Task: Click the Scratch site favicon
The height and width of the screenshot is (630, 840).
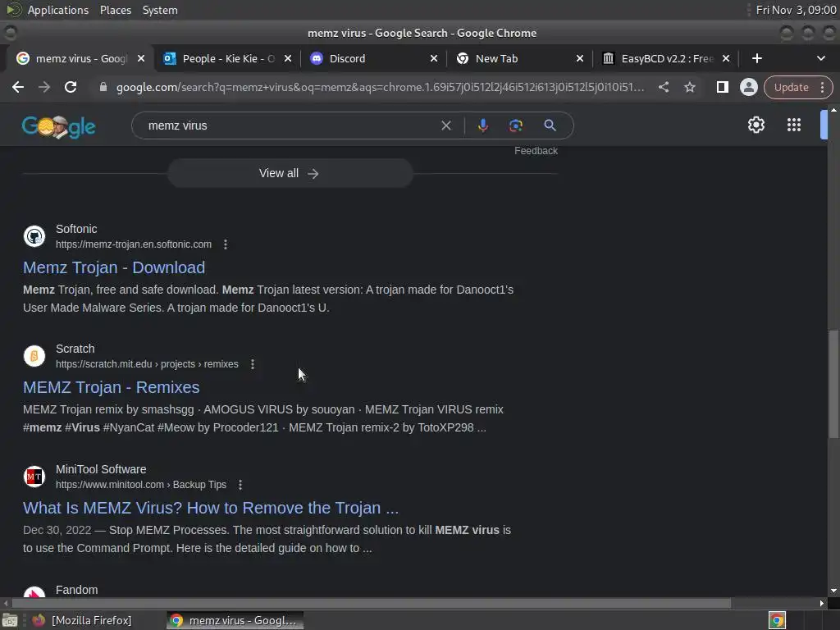Action: tap(34, 356)
